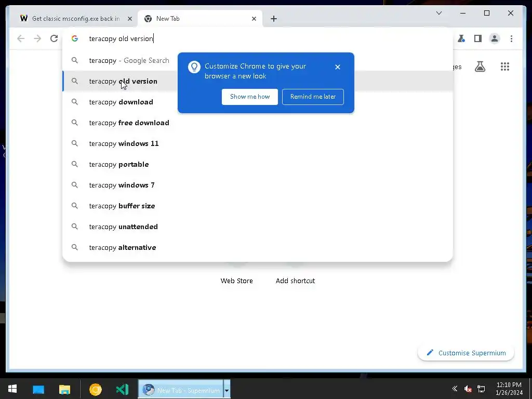Open a new tab with plus button

pyautogui.click(x=274, y=19)
